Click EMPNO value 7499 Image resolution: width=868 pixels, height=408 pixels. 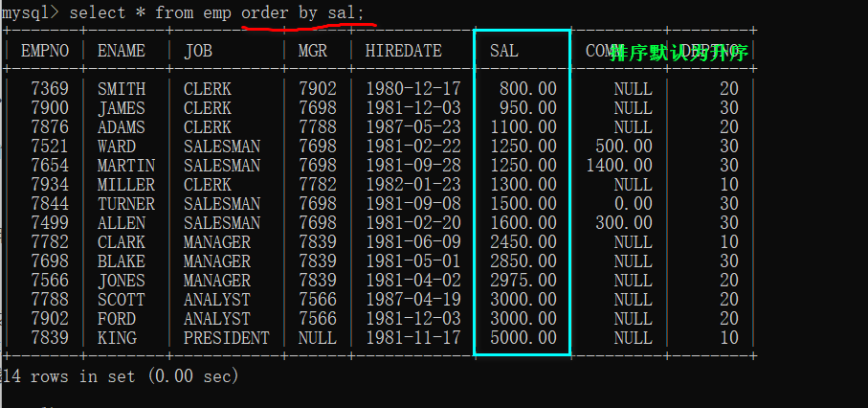(50, 223)
